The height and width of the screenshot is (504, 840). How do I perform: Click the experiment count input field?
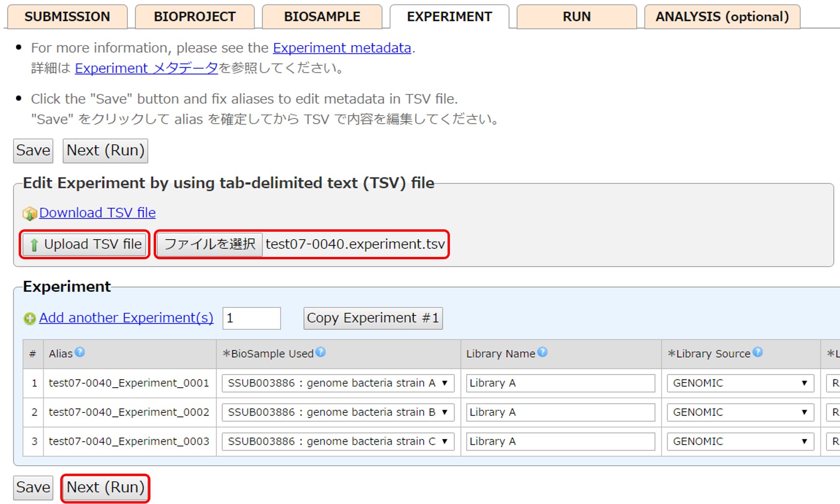pos(251,318)
